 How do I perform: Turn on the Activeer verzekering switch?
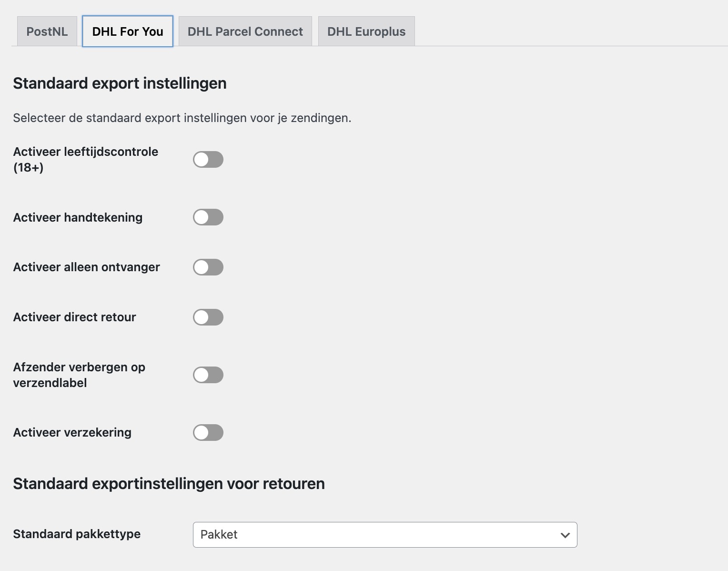[208, 433]
